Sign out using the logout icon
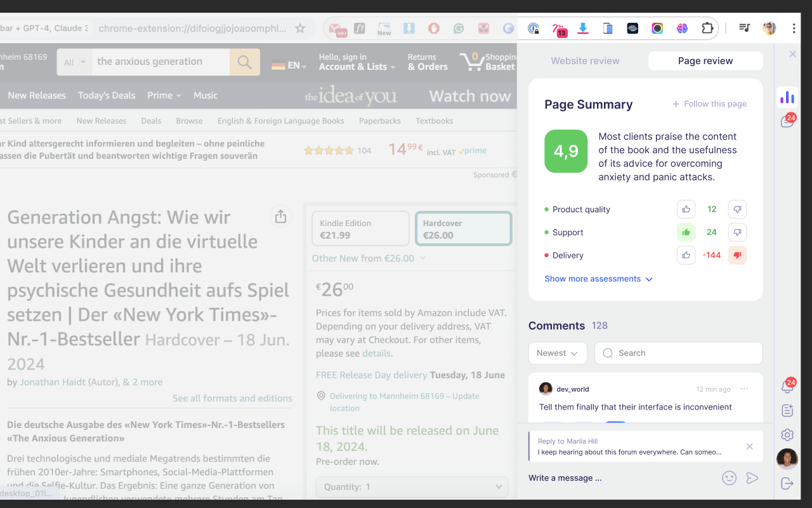Screen dimensions: 812x508 coord(787,483)
